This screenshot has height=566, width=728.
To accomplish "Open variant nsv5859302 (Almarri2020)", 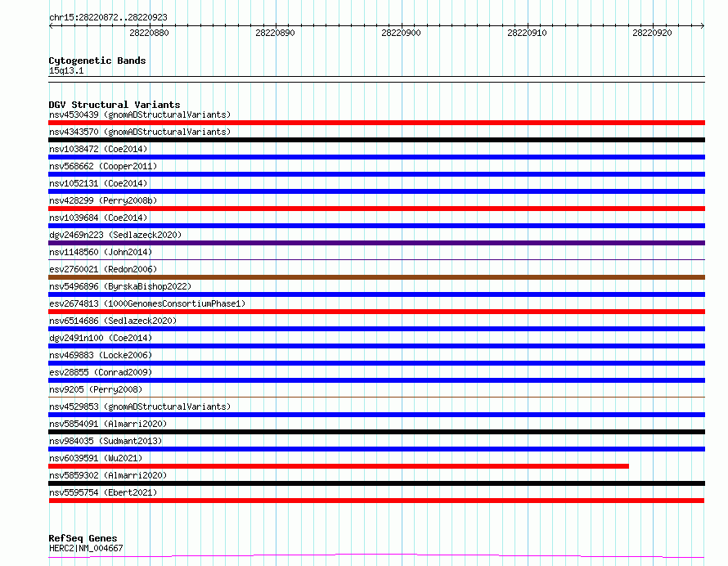I will tap(108, 475).
